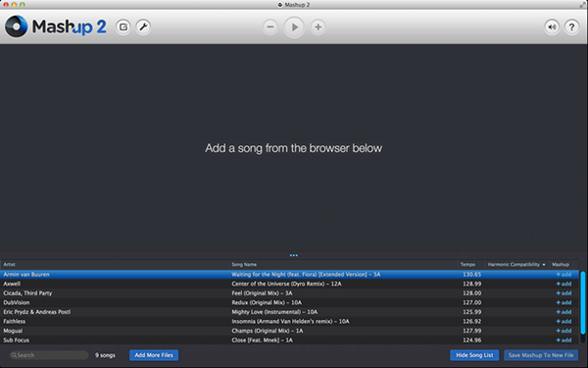Click the Hide Song List button
The height and width of the screenshot is (368, 588).
click(x=474, y=355)
